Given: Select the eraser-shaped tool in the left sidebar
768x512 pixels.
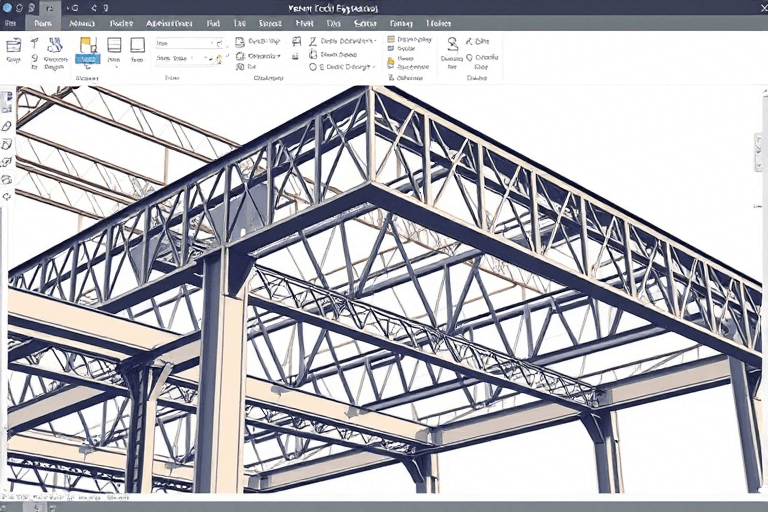Looking at the screenshot, I should (x=7, y=127).
